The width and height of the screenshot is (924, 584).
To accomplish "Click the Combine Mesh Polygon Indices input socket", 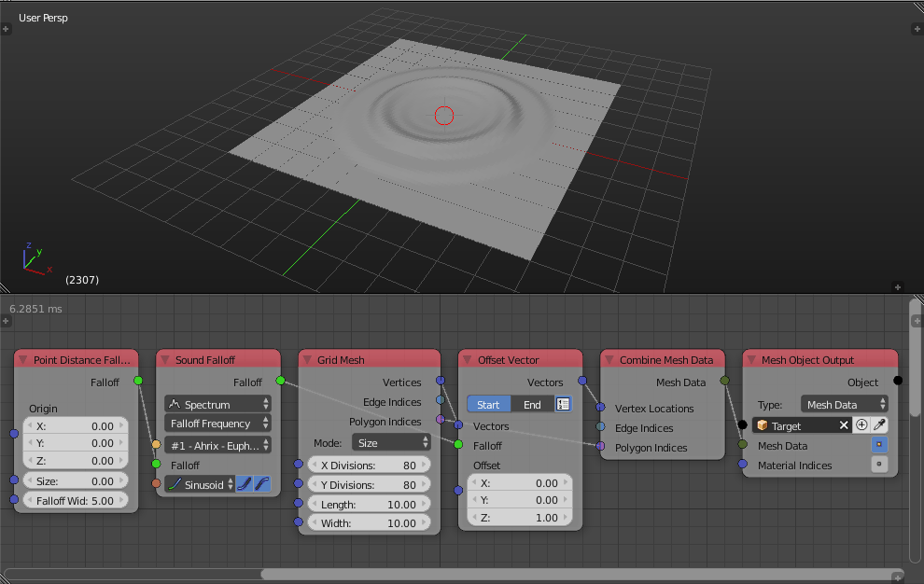I will tap(600, 446).
